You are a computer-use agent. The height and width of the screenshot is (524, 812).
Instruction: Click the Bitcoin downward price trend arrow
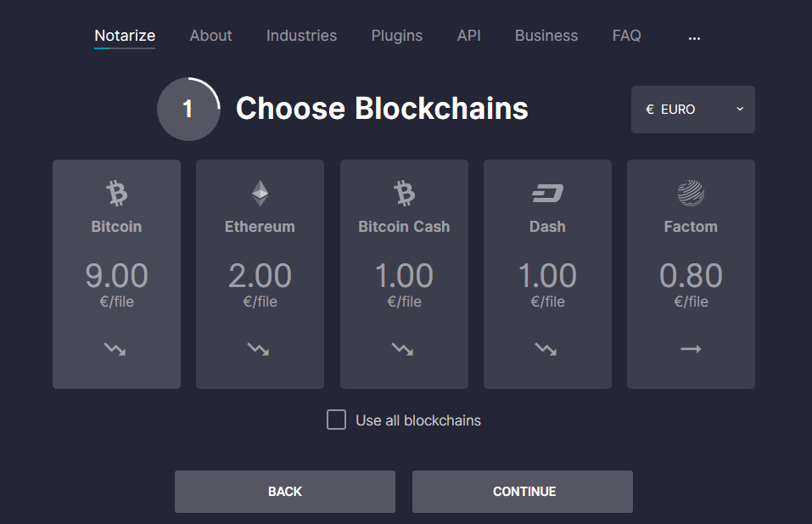coord(115,349)
